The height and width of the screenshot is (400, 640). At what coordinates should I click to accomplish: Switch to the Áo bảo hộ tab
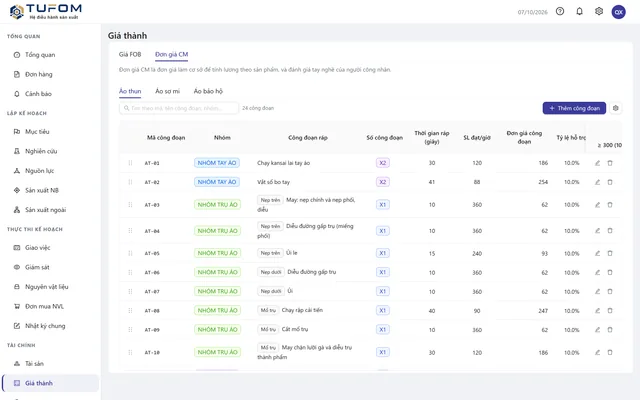coord(208,91)
